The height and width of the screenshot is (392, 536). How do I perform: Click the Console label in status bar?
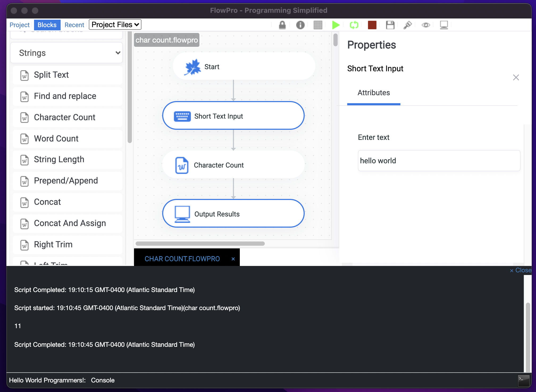point(103,380)
